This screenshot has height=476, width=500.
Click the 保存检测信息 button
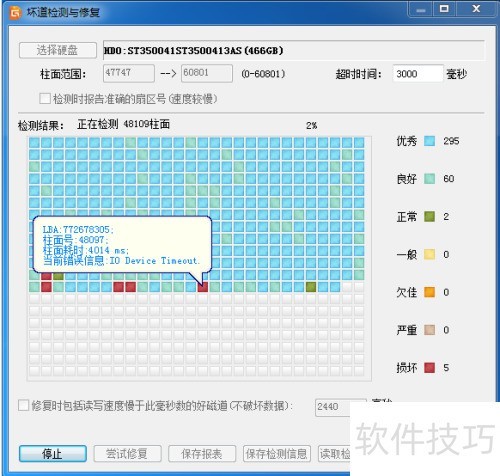(x=277, y=454)
